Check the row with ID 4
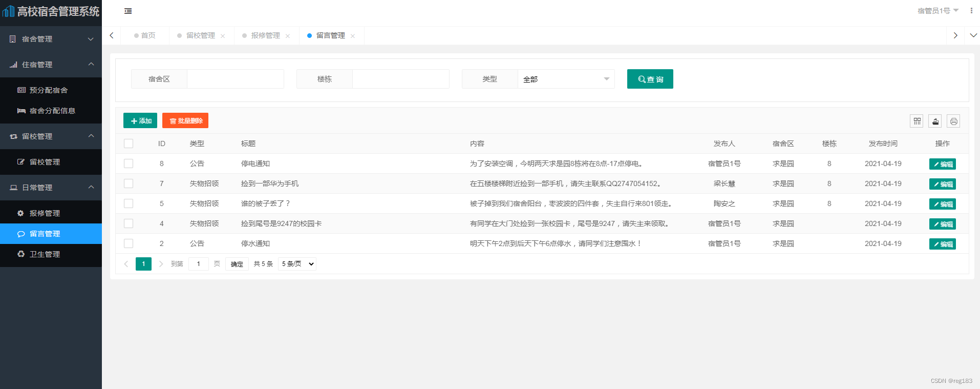This screenshot has width=980, height=389. [x=129, y=223]
